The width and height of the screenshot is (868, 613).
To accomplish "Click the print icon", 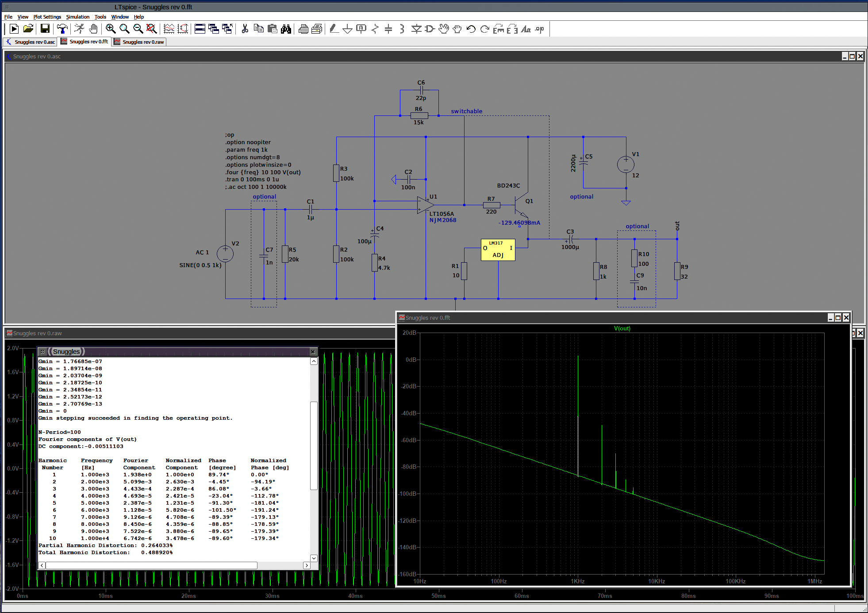I will 303,29.
